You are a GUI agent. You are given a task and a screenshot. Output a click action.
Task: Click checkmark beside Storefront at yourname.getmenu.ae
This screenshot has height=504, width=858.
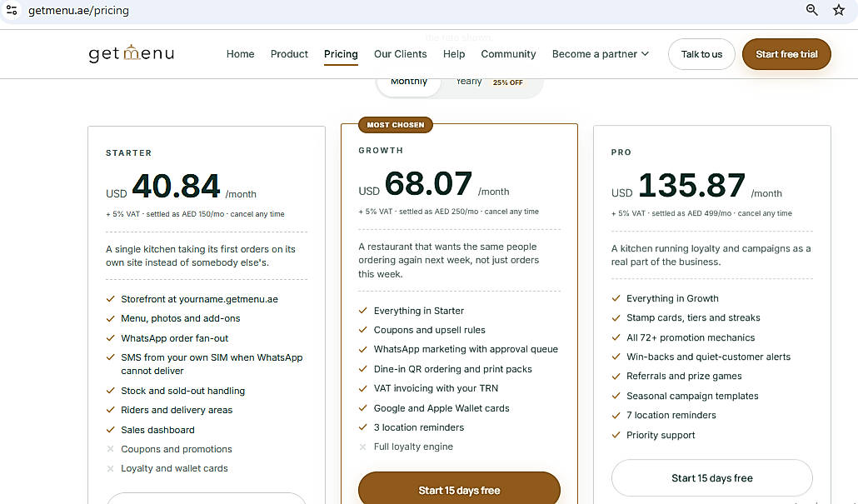click(x=110, y=299)
